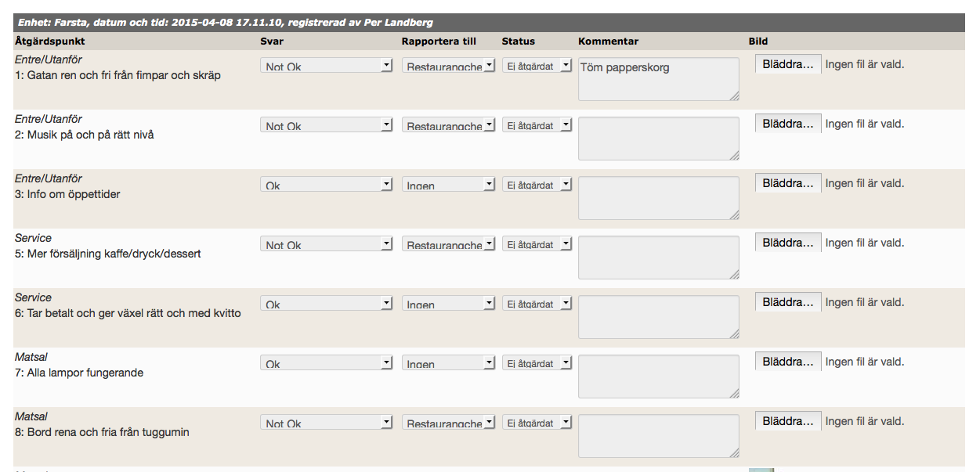Image resolution: width=980 pixels, height=472 pixels.
Task: Expand Rapportera till dropdown for Gatan ren row
Action: coord(449,67)
